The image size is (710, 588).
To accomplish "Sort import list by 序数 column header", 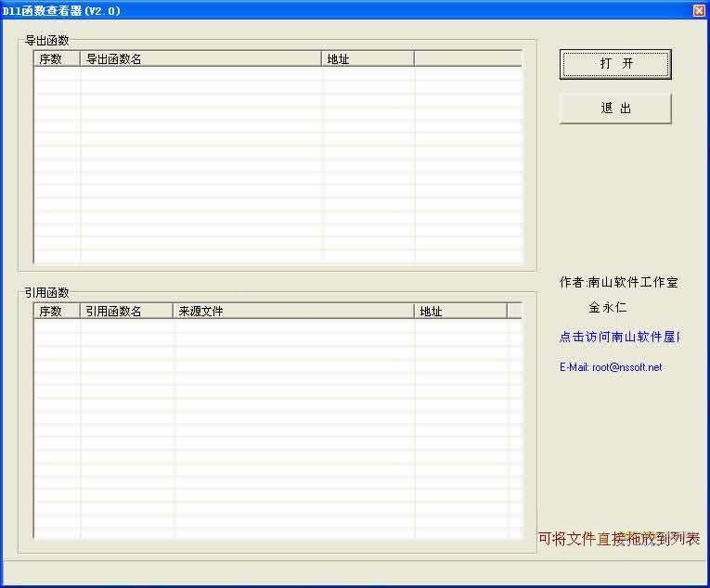I will 57,311.
